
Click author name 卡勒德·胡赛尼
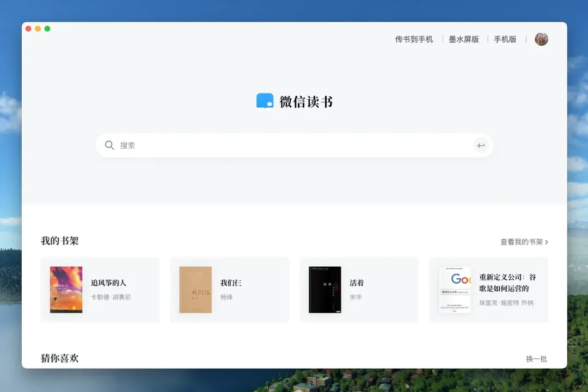click(111, 297)
